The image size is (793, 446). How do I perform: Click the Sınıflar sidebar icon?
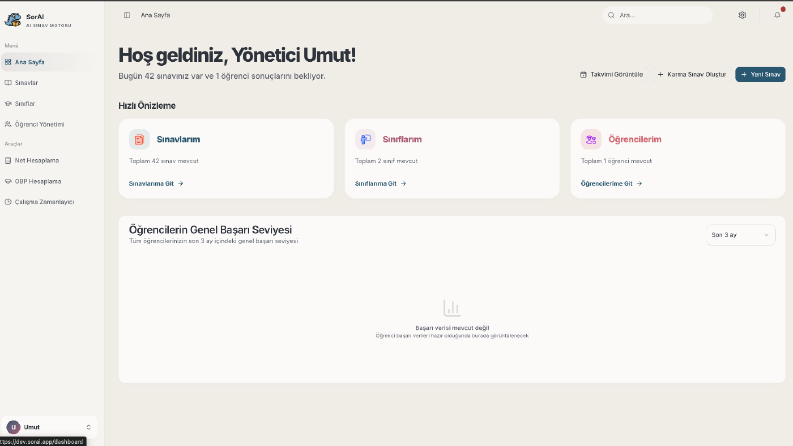[x=8, y=104]
